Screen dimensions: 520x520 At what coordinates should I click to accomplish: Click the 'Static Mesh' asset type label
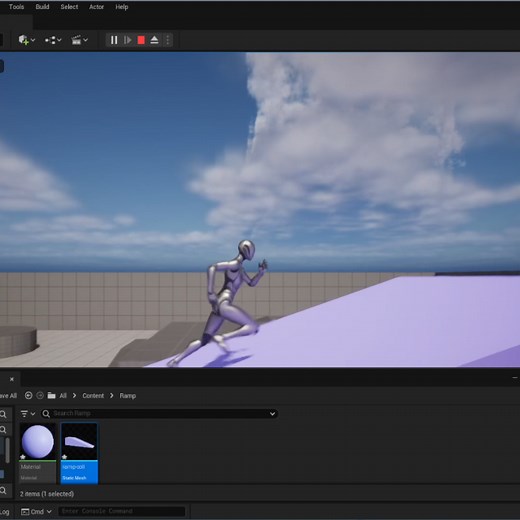(74, 478)
